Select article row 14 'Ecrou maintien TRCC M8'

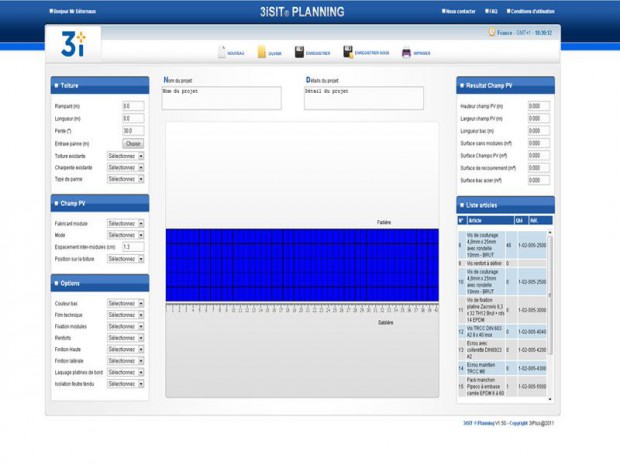502,368
